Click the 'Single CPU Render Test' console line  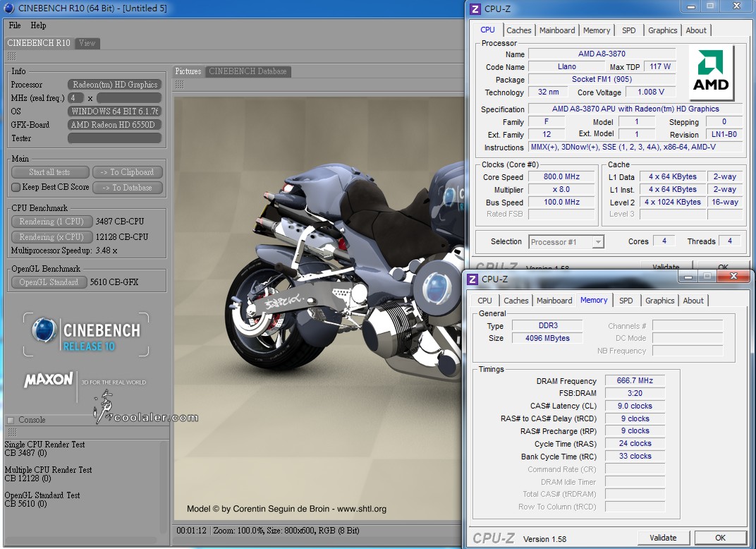click(44, 445)
